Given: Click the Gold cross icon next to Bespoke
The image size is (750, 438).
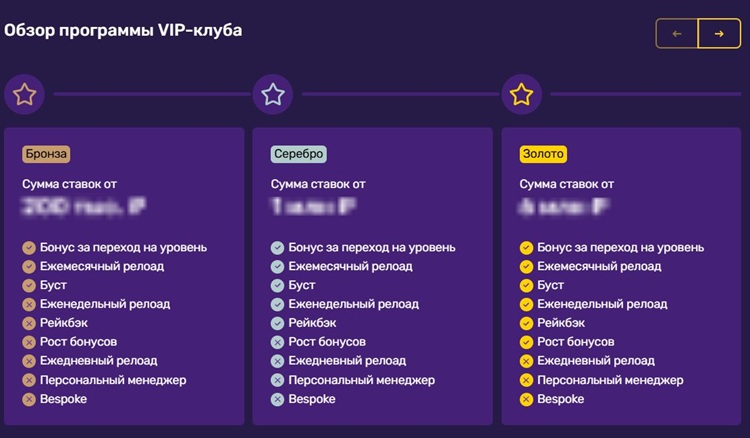Looking at the screenshot, I should (526, 399).
